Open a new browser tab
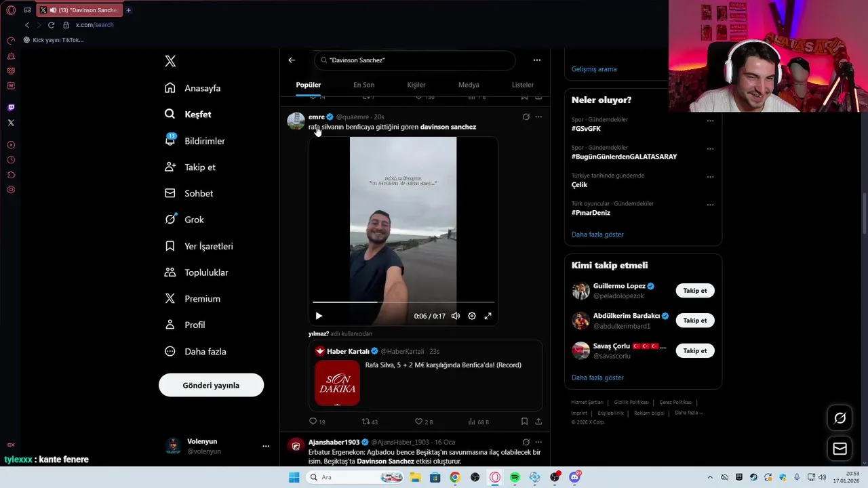 coord(128,10)
